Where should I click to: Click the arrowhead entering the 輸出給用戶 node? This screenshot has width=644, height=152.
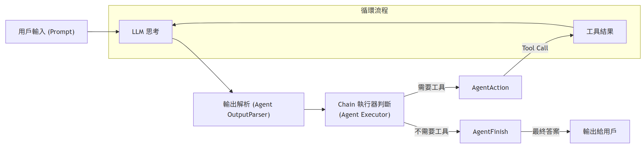pos(568,131)
